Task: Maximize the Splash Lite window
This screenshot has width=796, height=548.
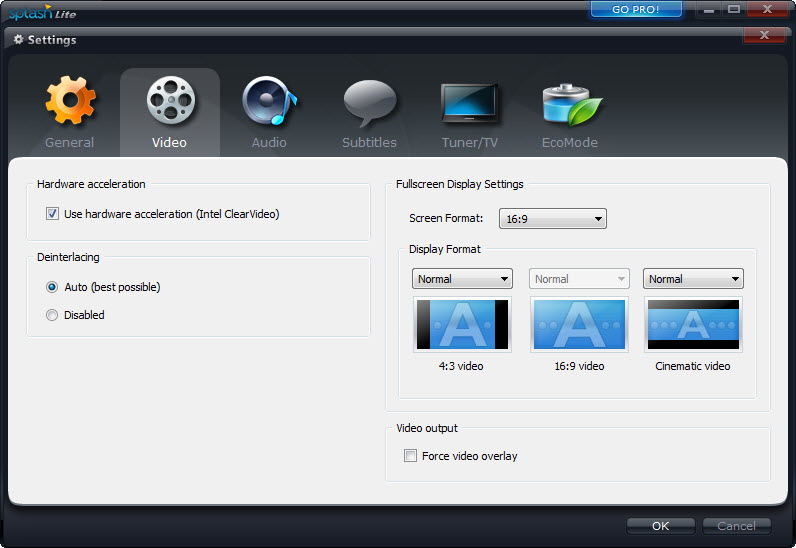Action: [734, 9]
